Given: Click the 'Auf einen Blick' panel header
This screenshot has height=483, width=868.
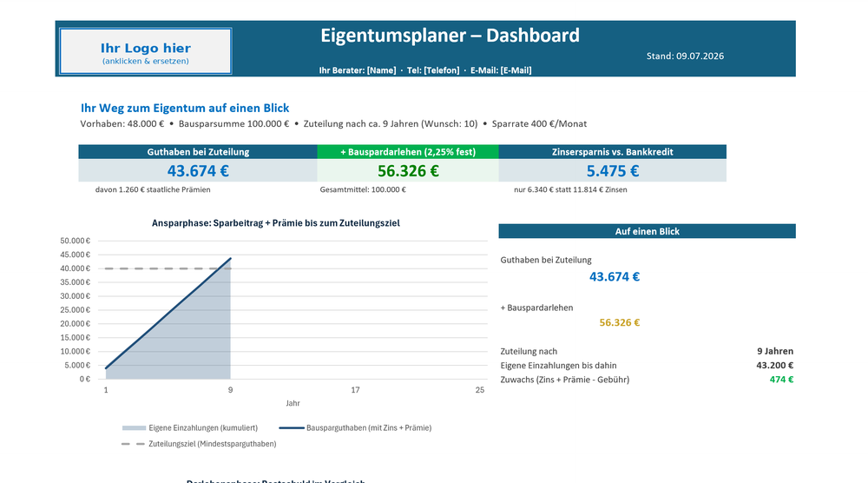Looking at the screenshot, I should (648, 232).
